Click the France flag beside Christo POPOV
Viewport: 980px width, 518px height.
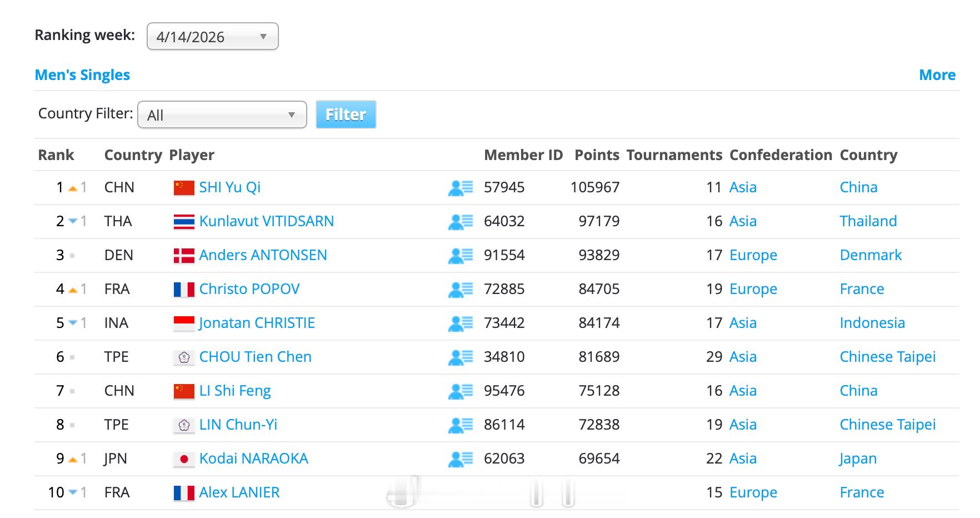184,290
